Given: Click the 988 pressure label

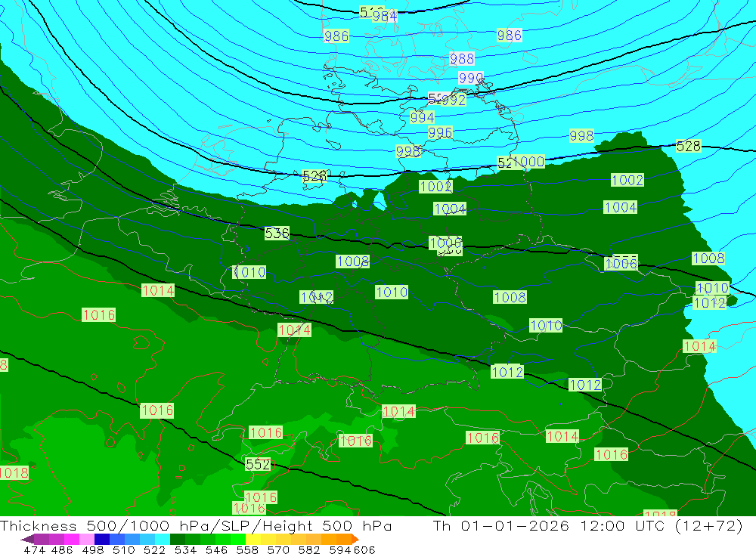Looking at the screenshot, I should (x=462, y=59).
